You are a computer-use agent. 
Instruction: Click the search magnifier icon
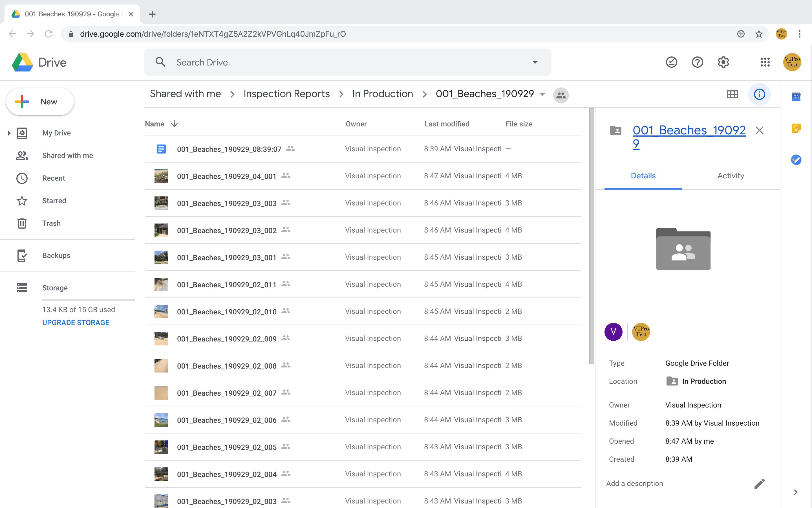160,62
